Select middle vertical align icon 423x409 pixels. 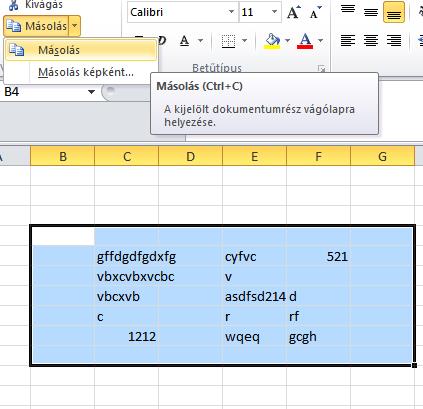tap(371, 12)
